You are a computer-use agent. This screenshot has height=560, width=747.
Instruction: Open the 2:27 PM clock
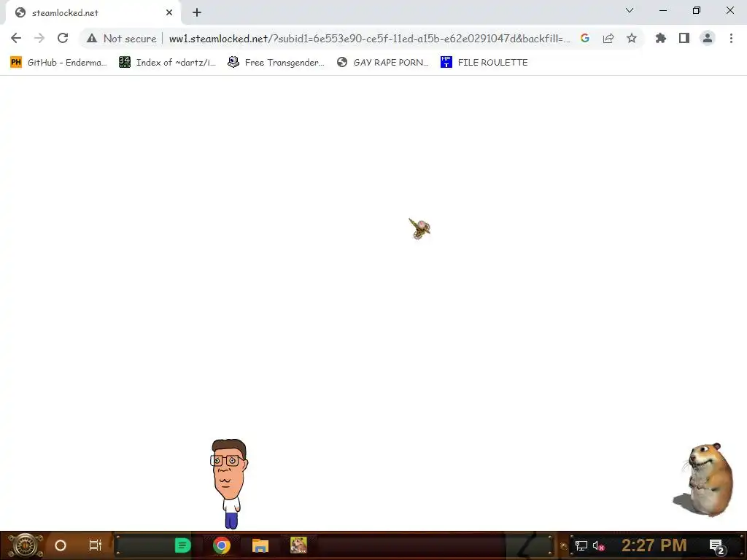click(654, 545)
